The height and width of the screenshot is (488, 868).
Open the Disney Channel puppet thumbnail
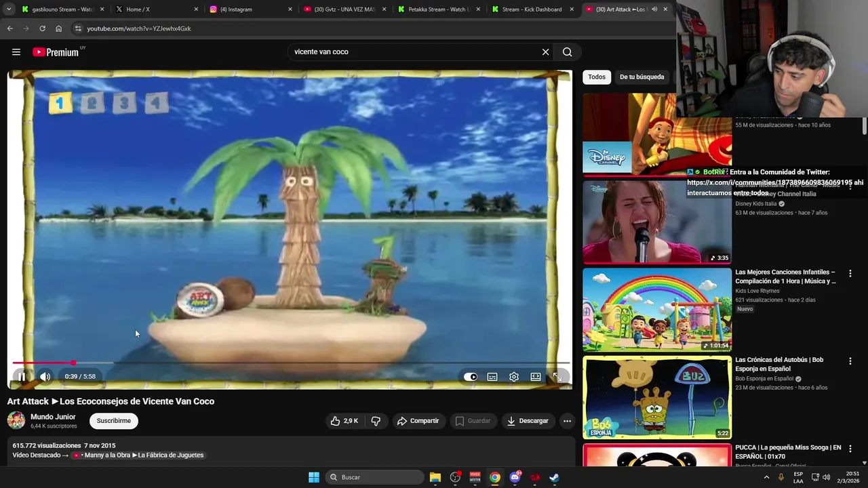point(657,134)
